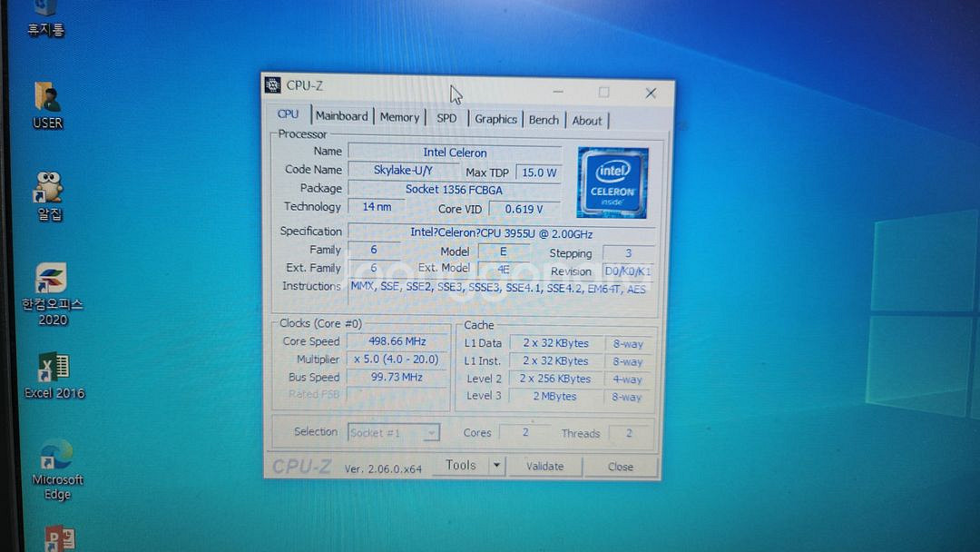The height and width of the screenshot is (552, 980).
Task: Click the Core Speed value '498.66 MHz'
Action: (397, 341)
